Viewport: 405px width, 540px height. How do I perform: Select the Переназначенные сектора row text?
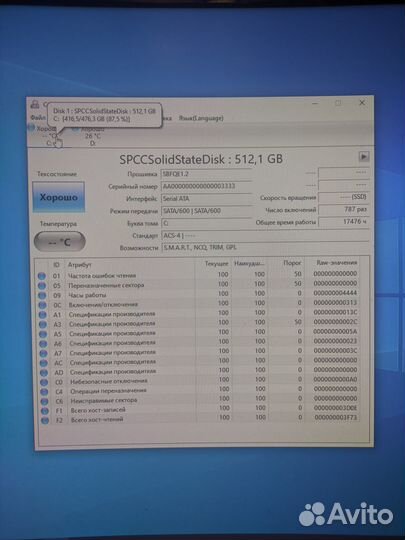[106, 285]
